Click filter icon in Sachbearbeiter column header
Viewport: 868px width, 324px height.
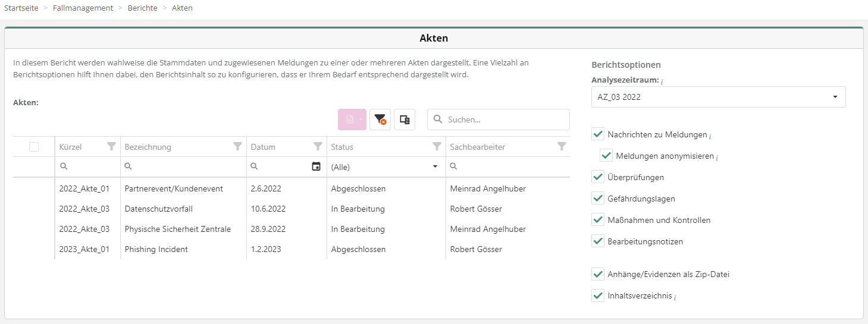(562, 147)
